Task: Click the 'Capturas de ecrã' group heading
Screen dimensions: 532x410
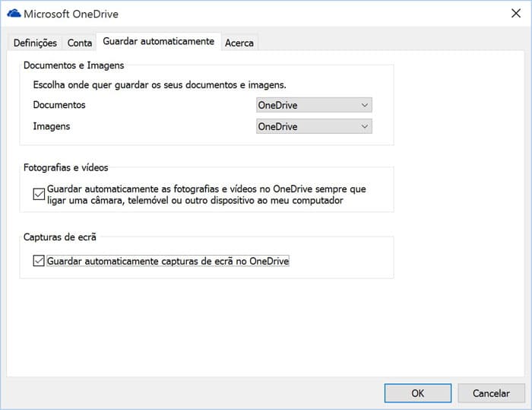Action: [59, 237]
